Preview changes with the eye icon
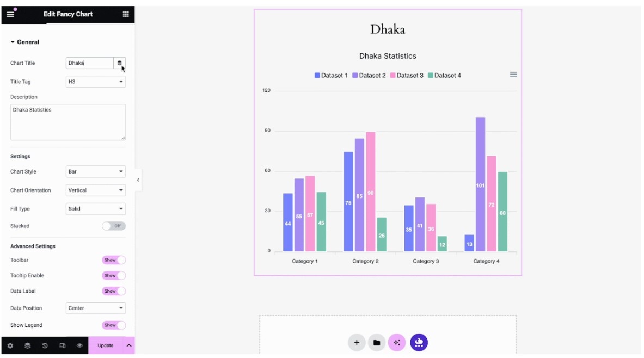 pos(79,345)
